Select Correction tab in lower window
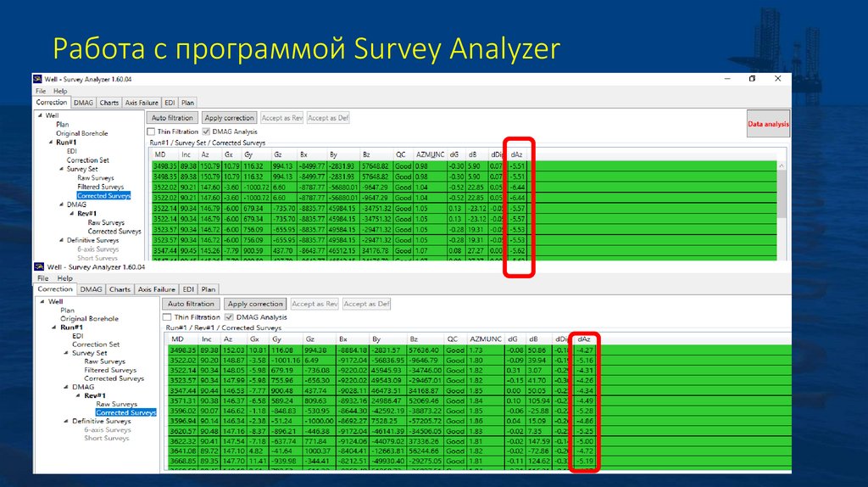 (x=55, y=289)
